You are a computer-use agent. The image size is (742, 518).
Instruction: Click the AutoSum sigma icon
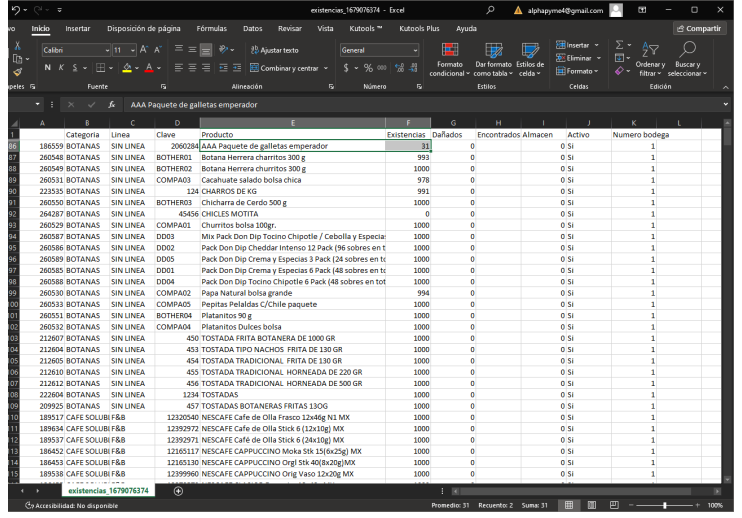point(619,45)
